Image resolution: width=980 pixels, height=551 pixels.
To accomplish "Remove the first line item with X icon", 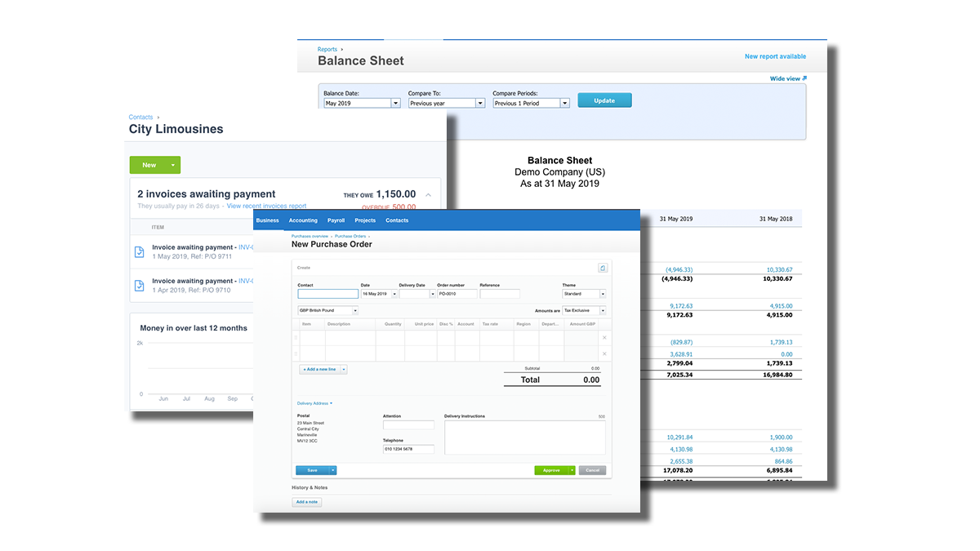I will click(604, 338).
